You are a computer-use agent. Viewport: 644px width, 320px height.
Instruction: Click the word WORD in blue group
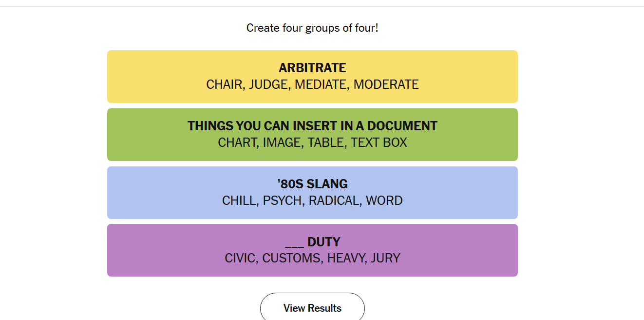pos(384,200)
